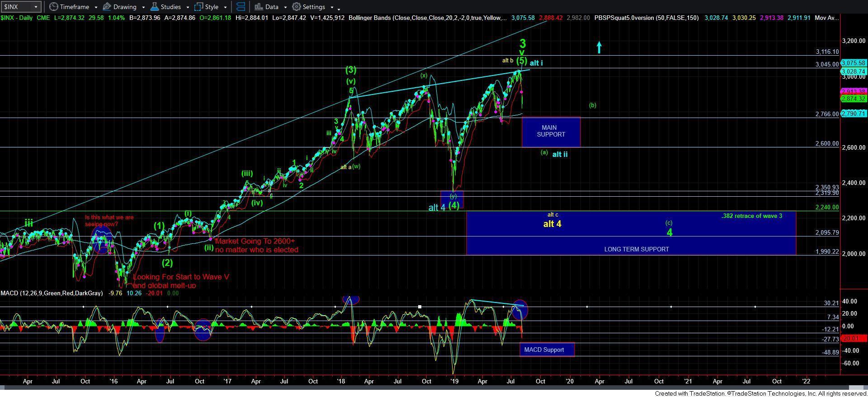Click the Drawing pencil icon
868x397 pixels.
tap(107, 7)
